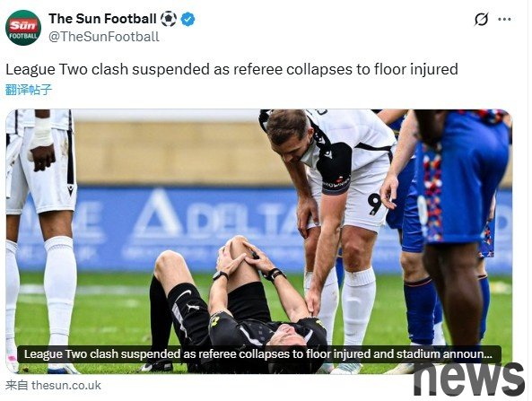
Task: Click the news watermark logo
Action: [469, 379]
